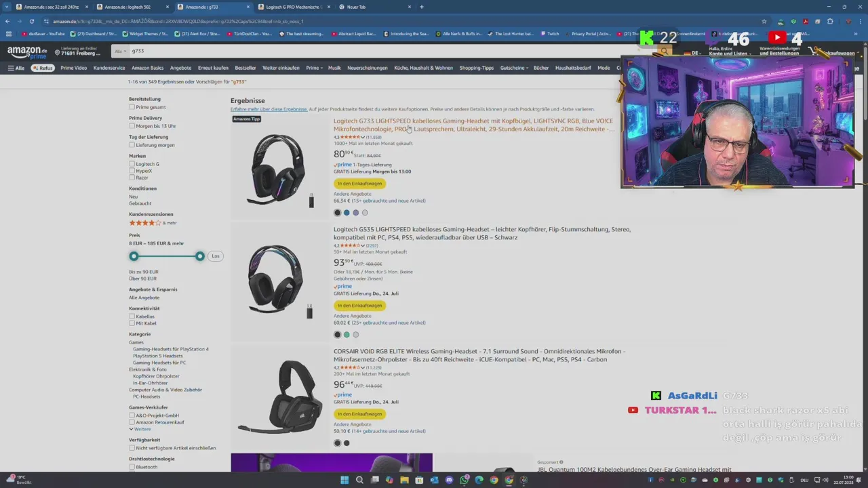Select the black G733 color swatch
The width and height of the screenshot is (868, 488).
pyautogui.click(x=338, y=213)
